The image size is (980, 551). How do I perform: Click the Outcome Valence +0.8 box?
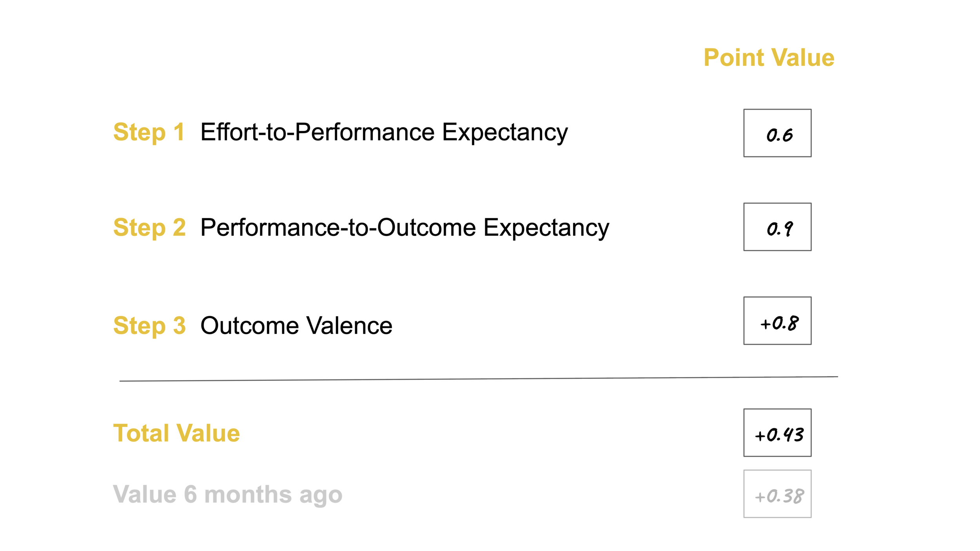point(777,321)
